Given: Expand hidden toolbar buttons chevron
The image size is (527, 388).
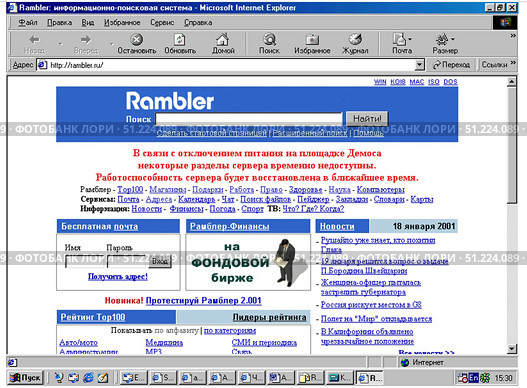Looking at the screenshot, I should coord(513,36).
